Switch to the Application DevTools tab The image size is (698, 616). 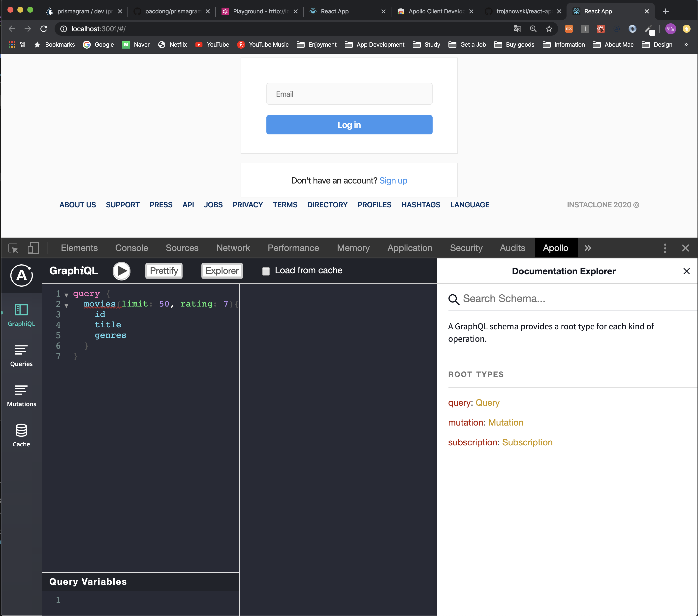pos(410,248)
